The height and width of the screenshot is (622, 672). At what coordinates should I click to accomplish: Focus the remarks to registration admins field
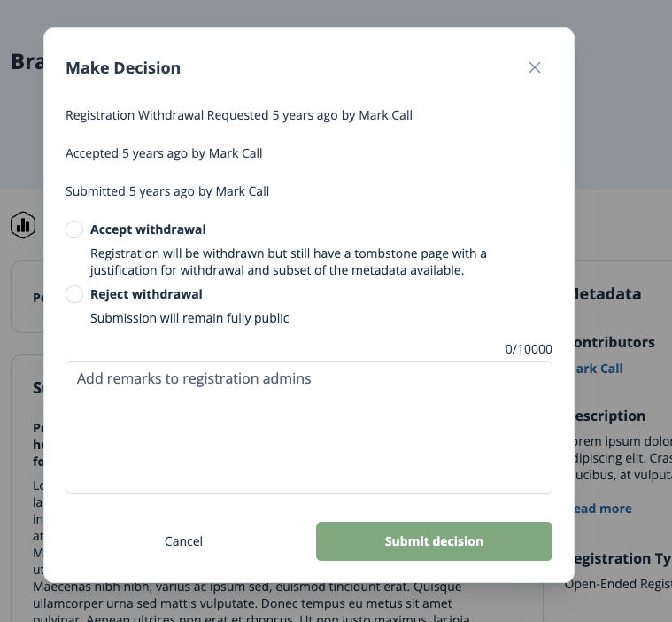[308, 426]
